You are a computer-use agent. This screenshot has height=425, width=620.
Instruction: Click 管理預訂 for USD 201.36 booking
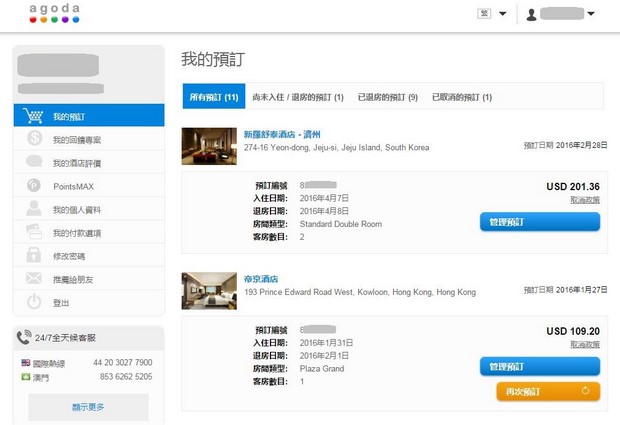(x=540, y=222)
